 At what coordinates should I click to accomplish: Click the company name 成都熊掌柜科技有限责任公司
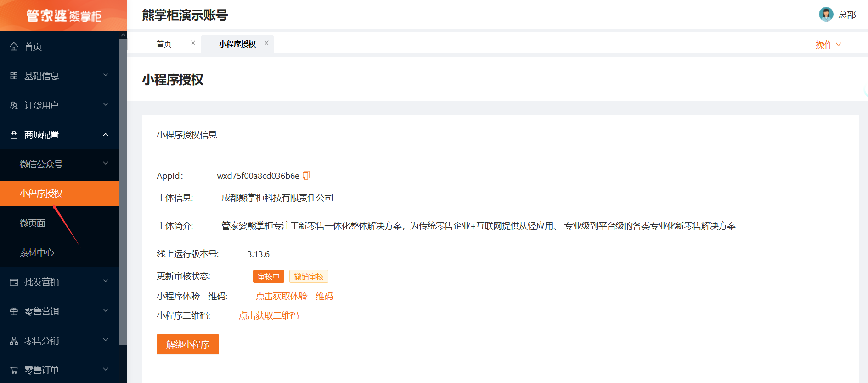(x=277, y=198)
